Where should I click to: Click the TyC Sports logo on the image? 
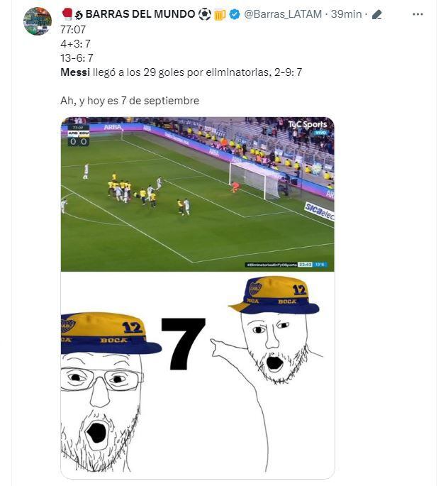pos(308,126)
